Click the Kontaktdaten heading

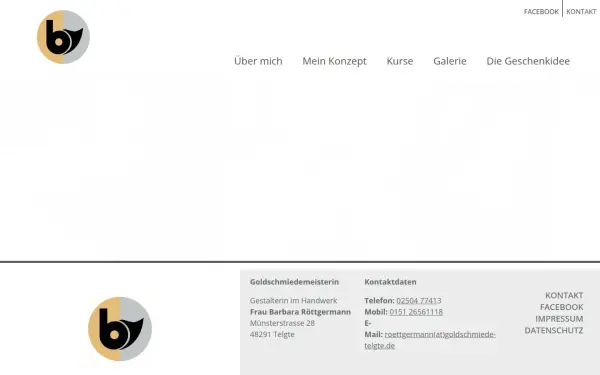tap(390, 282)
